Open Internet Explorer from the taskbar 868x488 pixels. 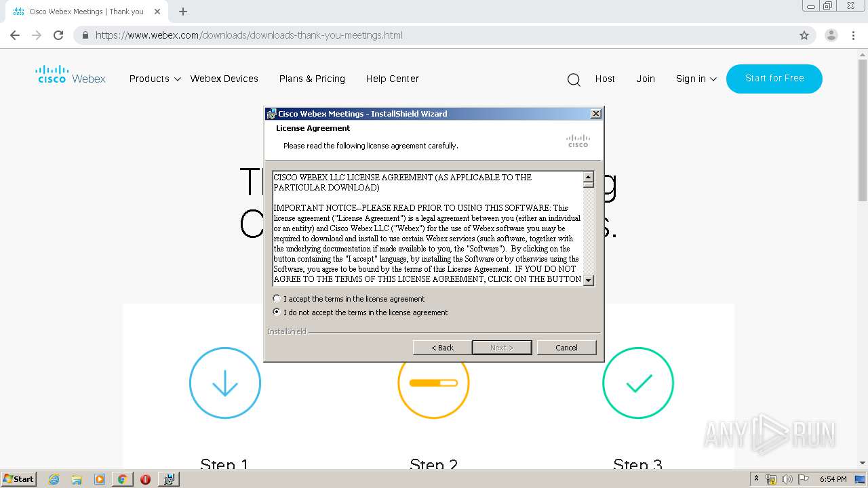54,479
